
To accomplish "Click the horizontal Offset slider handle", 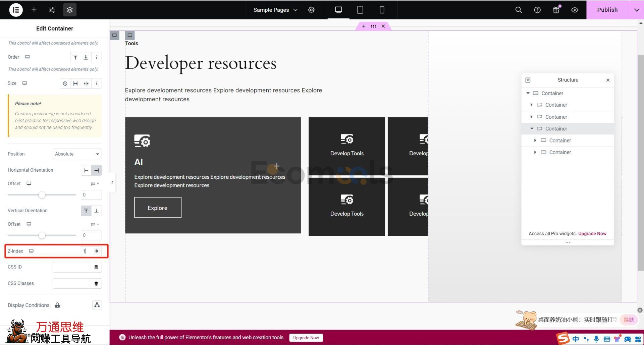I will [42, 195].
